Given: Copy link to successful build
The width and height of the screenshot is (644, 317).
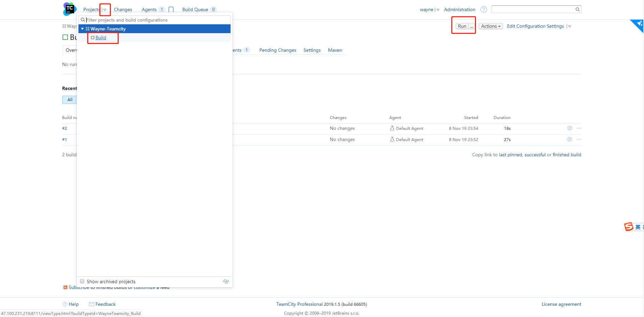Looking at the screenshot, I should 535,155.
